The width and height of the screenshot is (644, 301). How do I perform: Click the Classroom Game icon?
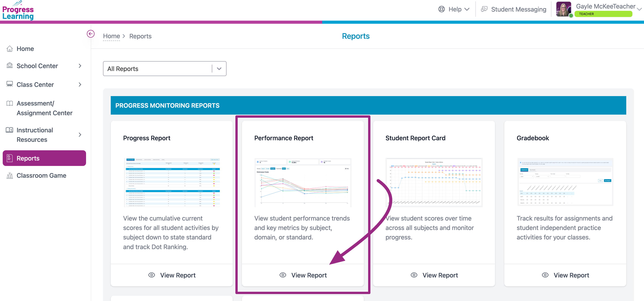coord(9,176)
